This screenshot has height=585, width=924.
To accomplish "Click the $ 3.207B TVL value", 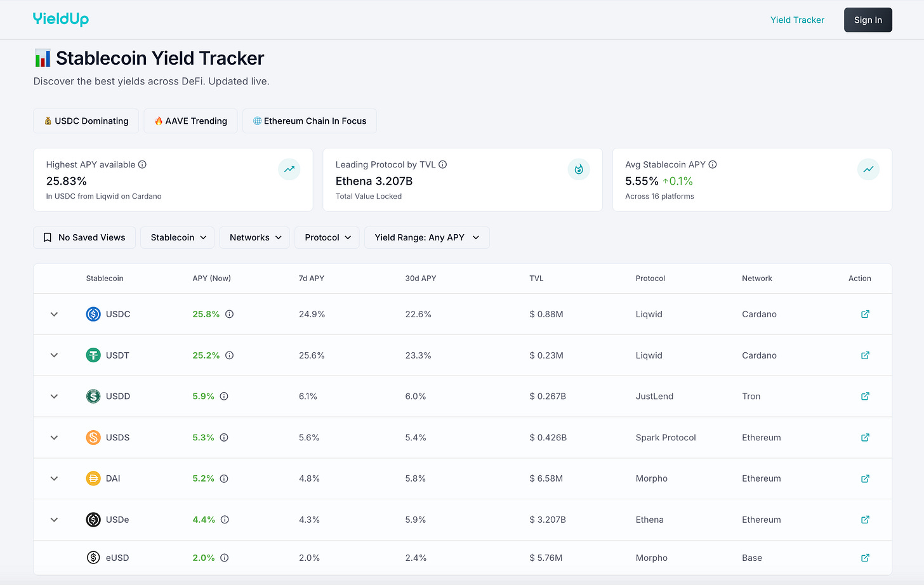I will pyautogui.click(x=548, y=520).
